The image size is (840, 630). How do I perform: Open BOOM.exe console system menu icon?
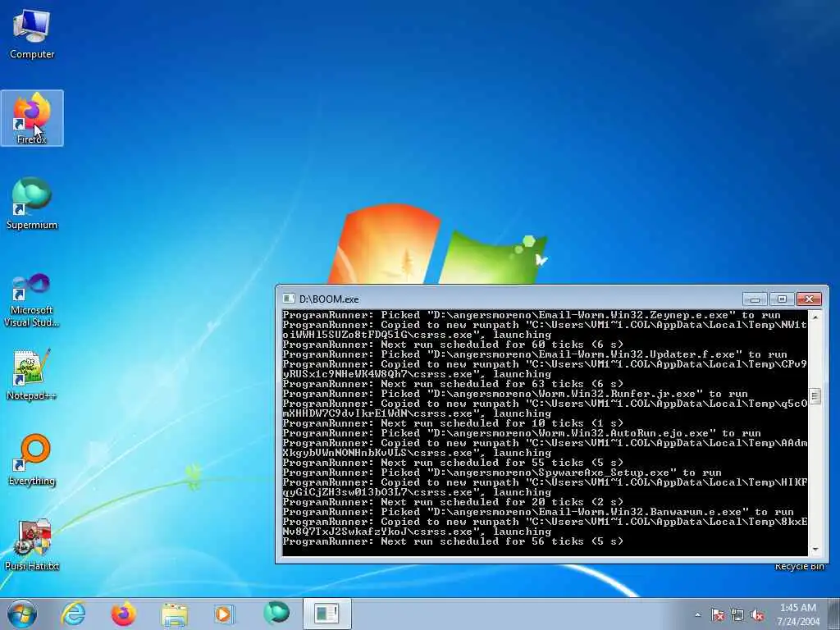pyautogui.click(x=289, y=299)
